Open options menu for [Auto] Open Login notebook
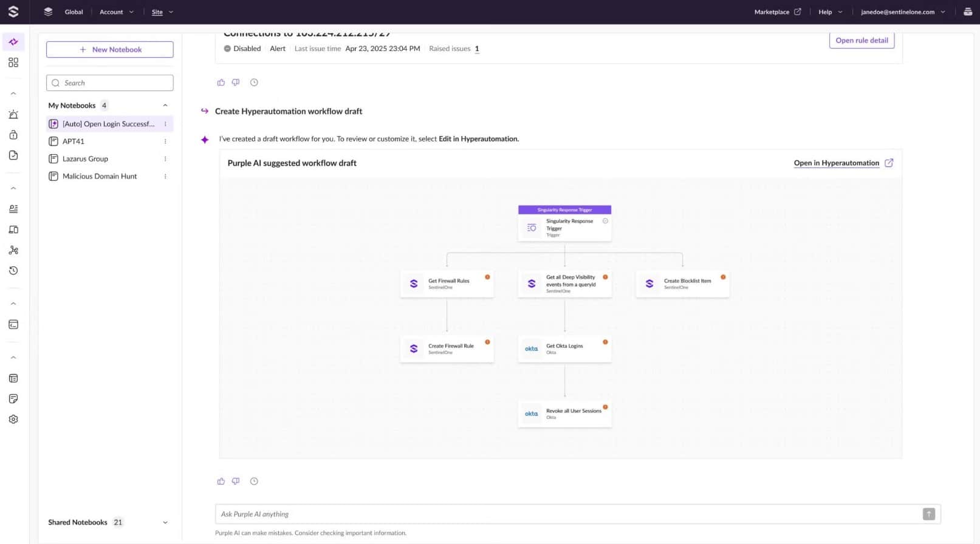The height and width of the screenshot is (544, 980). pyautogui.click(x=165, y=124)
